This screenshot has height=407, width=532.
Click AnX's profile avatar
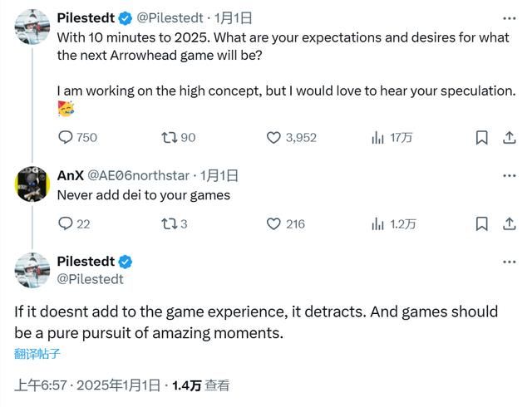tap(32, 184)
